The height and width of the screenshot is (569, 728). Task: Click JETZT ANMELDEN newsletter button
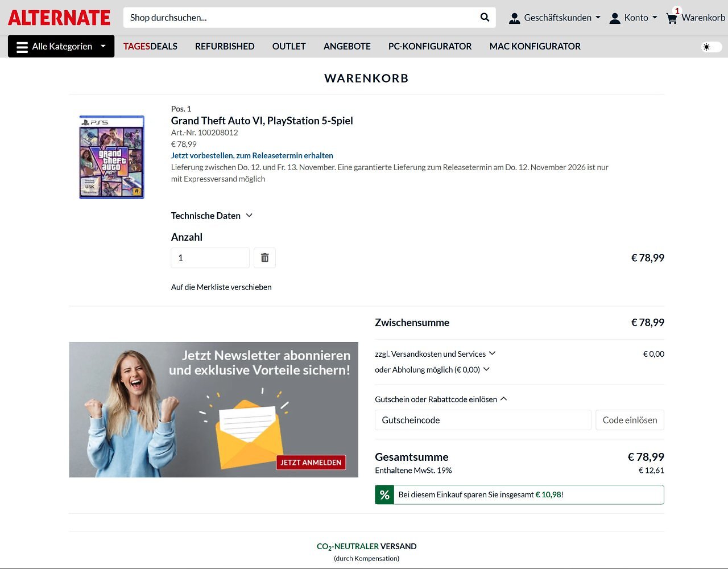[x=311, y=463]
